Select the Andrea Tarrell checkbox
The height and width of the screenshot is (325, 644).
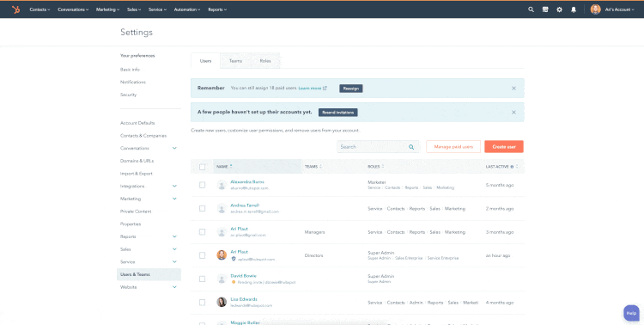[202, 209]
